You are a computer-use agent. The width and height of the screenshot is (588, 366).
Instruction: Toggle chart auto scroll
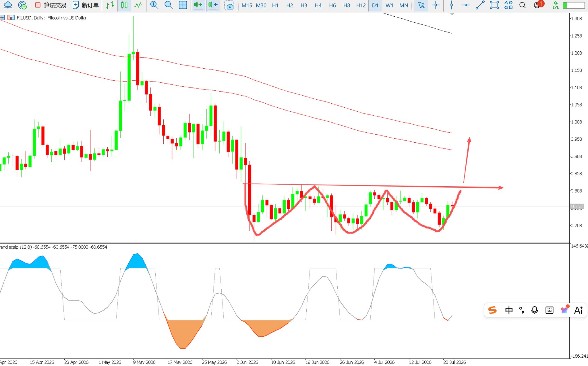point(198,5)
